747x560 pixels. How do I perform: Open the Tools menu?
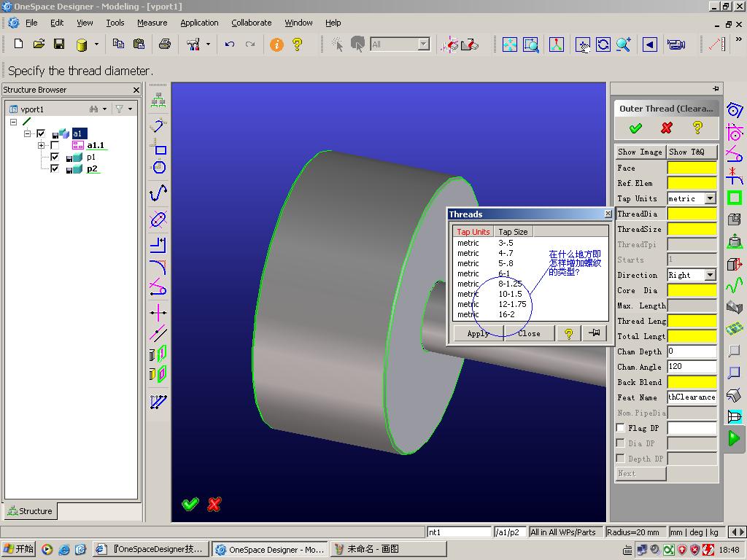pyautogui.click(x=115, y=23)
